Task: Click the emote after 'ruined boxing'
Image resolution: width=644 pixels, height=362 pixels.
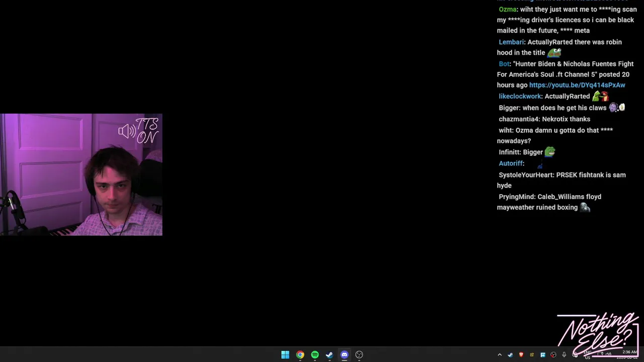Action: (585, 207)
